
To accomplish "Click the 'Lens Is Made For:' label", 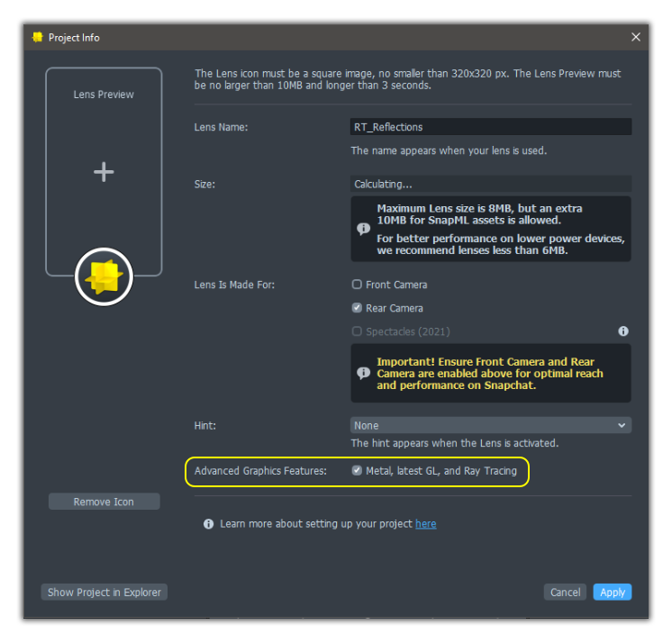I will click(234, 285).
